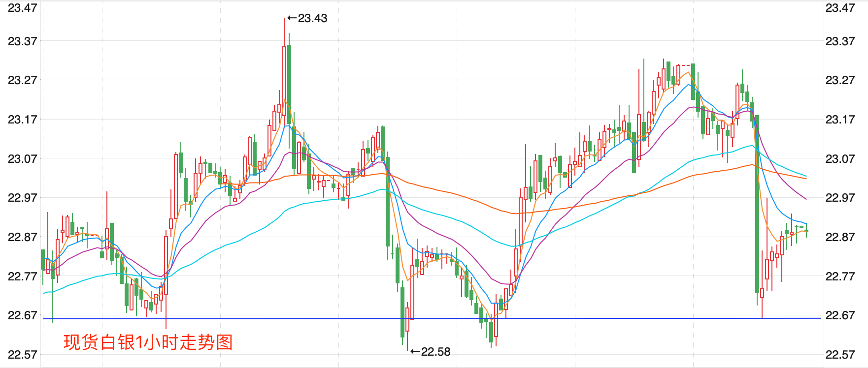Click the blue horizontal support line at 22.67
Screen dimensions: 868x368
point(432,319)
